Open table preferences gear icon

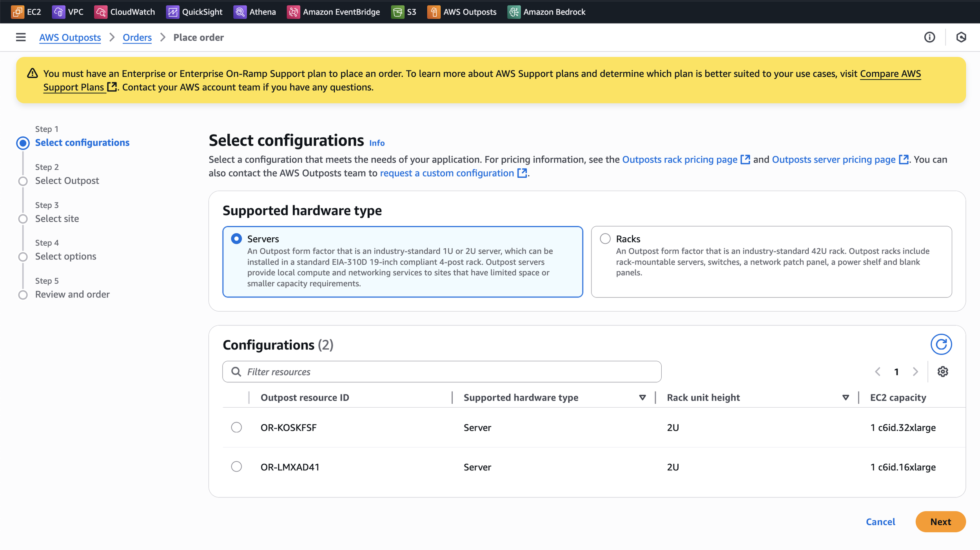click(x=943, y=372)
